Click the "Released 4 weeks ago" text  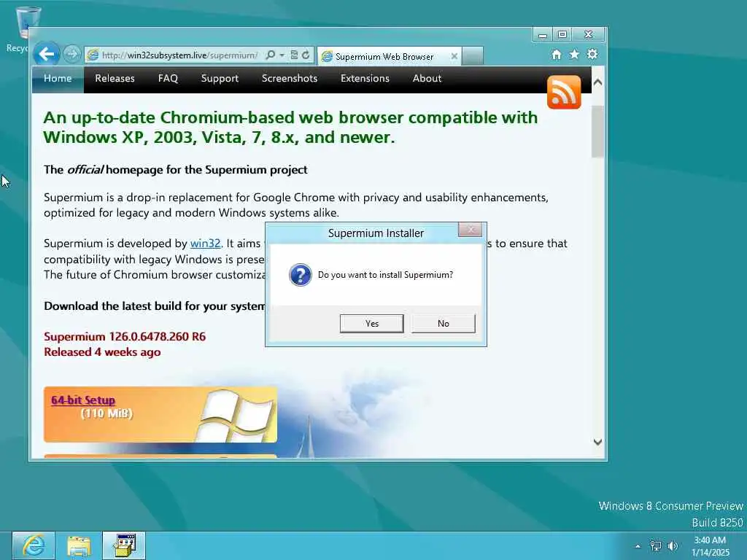click(102, 352)
